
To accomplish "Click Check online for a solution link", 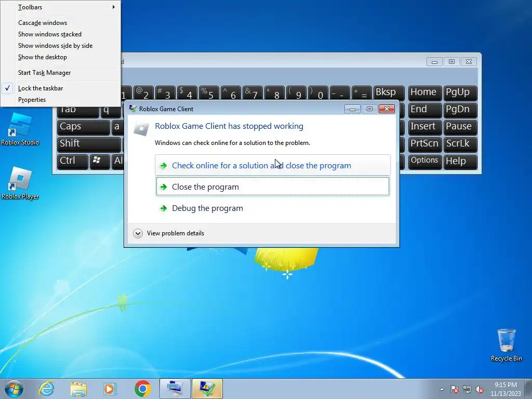I will (x=272, y=165).
